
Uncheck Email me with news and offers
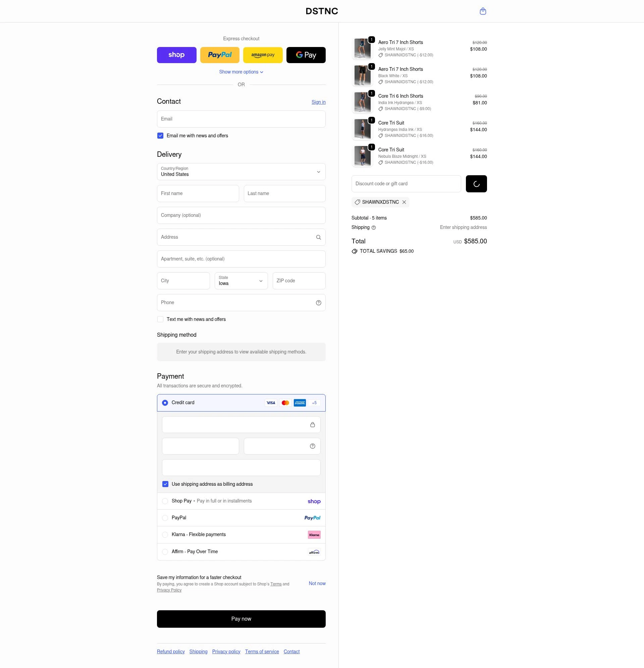click(x=160, y=135)
